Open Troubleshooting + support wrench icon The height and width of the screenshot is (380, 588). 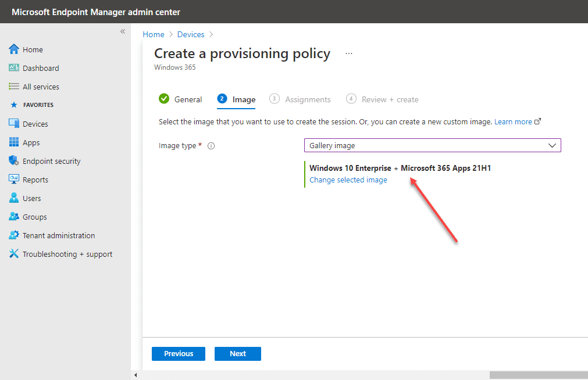[x=14, y=254]
